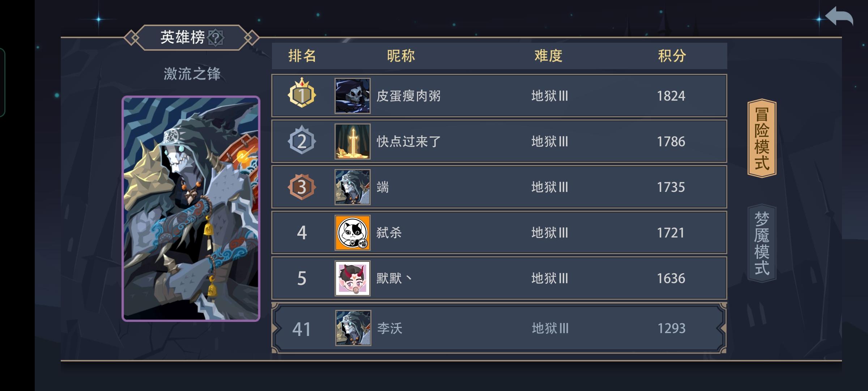
Task: Switch to the 梦魇模式 tab
Action: (762, 243)
